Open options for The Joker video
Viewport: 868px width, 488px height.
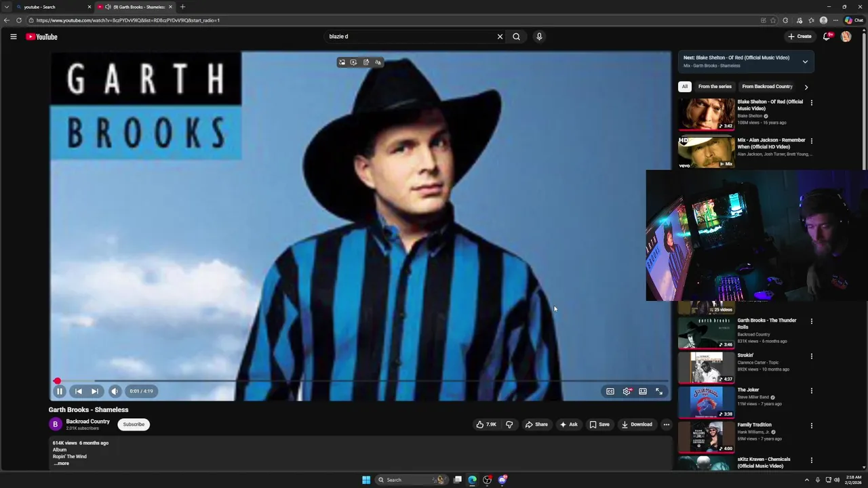coord(811,391)
